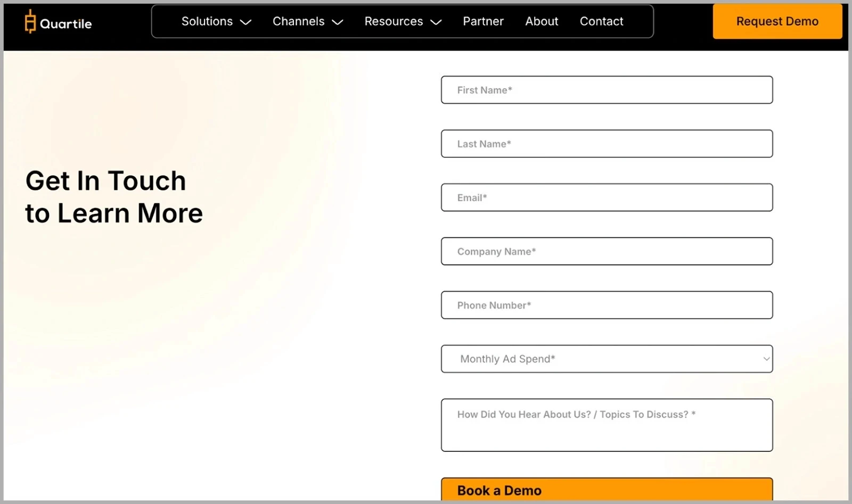Expand the Resources dropdown chevron
The height and width of the screenshot is (504, 852).
(x=436, y=22)
